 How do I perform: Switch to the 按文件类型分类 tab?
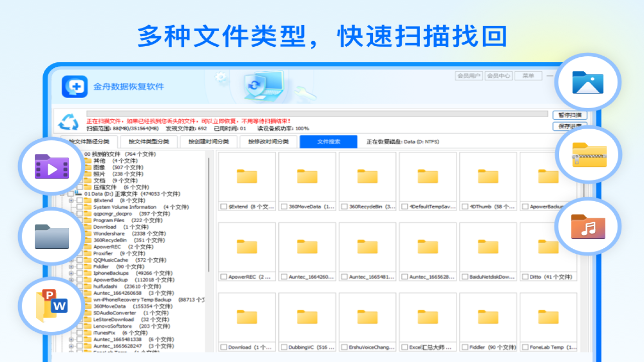coord(149,141)
